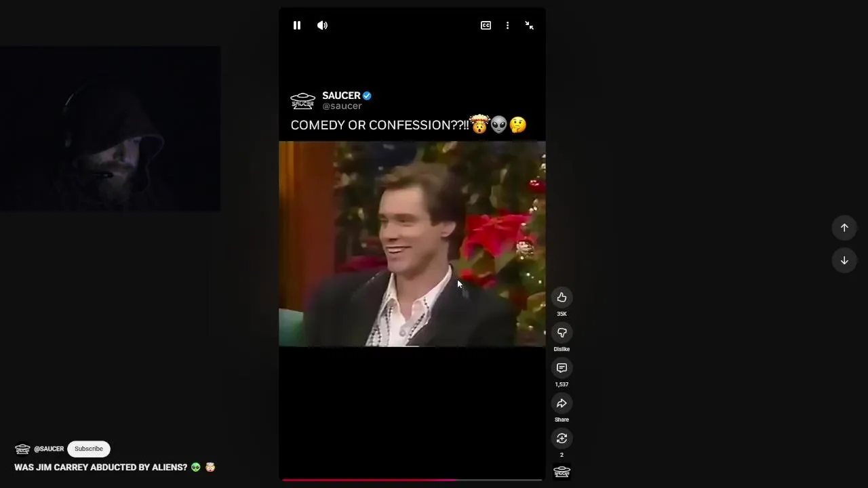
Task: Click the webcam overlay thumbnail
Action: click(x=110, y=129)
